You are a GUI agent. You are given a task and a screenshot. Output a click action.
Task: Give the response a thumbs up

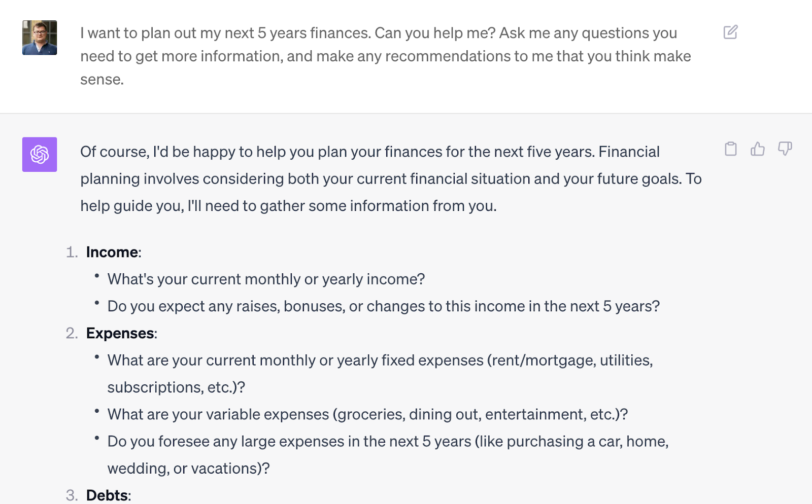click(758, 149)
